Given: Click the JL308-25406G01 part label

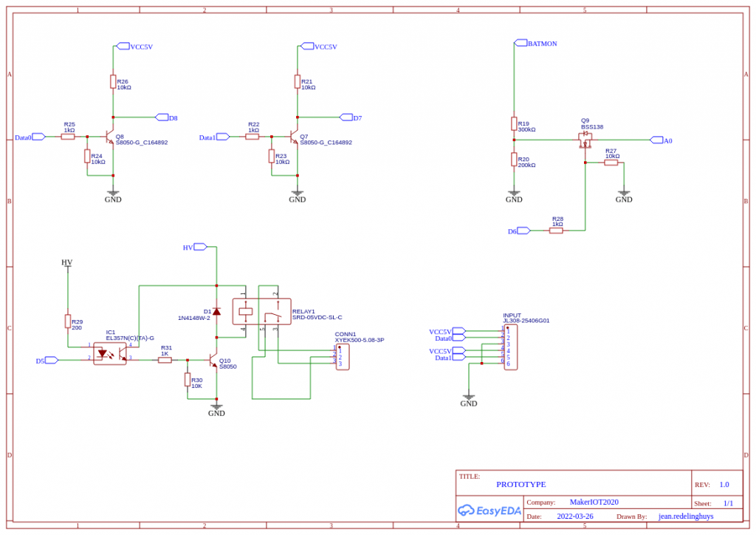Looking at the screenshot, I should click(526, 320).
